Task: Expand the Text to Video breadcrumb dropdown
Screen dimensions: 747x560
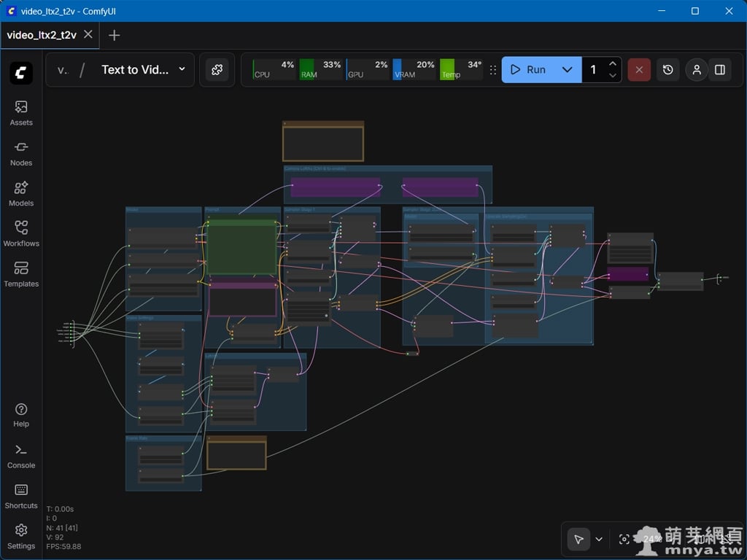Action: pyautogui.click(x=182, y=69)
